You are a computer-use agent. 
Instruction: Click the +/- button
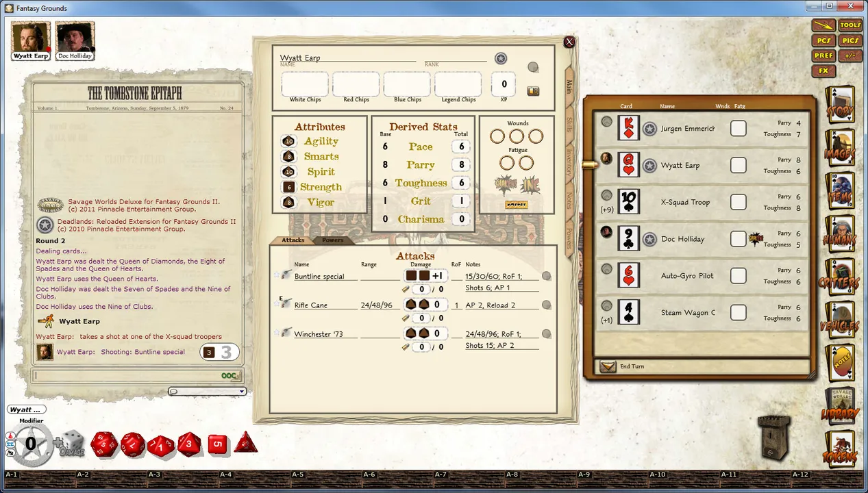coord(850,56)
